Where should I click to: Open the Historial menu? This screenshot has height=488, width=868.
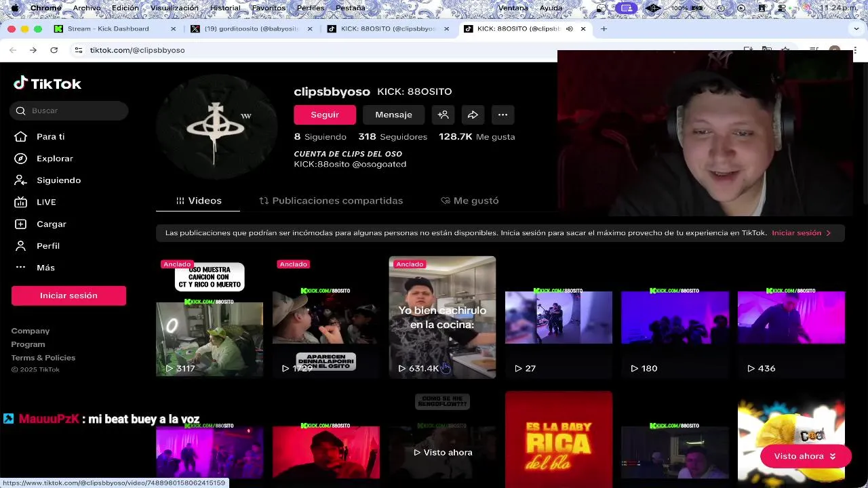225,8
